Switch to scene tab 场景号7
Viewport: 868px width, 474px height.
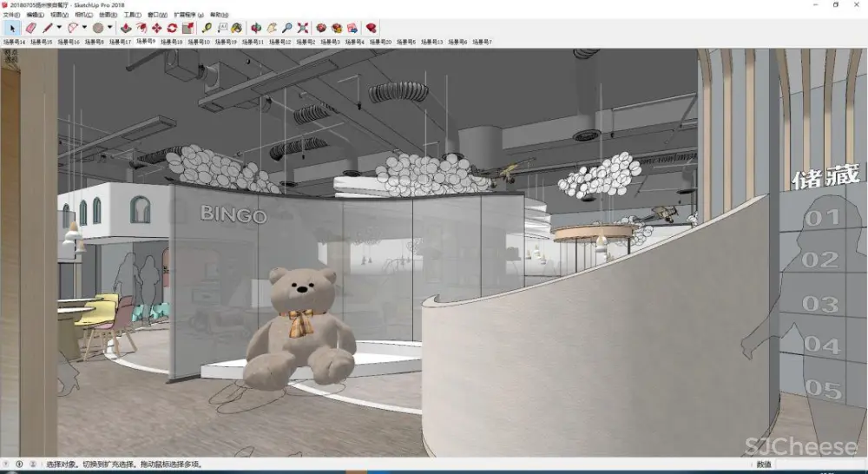click(x=482, y=41)
